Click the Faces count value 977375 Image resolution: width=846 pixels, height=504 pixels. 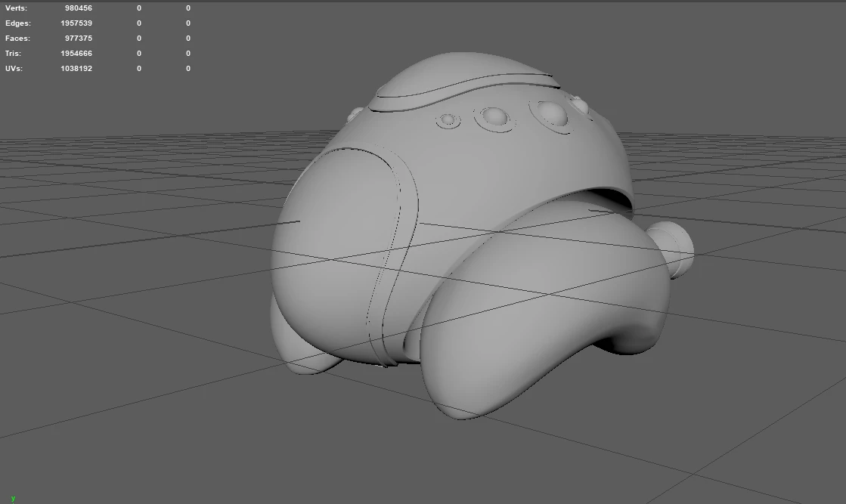click(x=78, y=39)
